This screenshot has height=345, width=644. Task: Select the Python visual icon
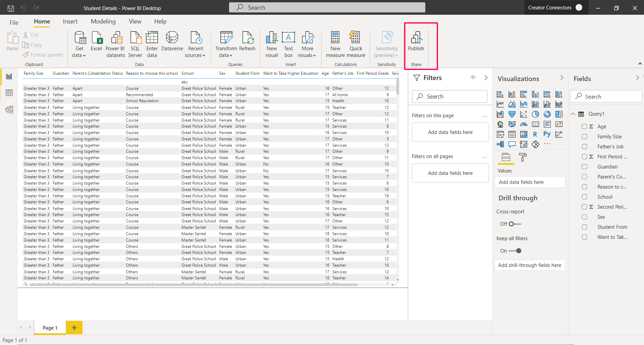coord(547,134)
